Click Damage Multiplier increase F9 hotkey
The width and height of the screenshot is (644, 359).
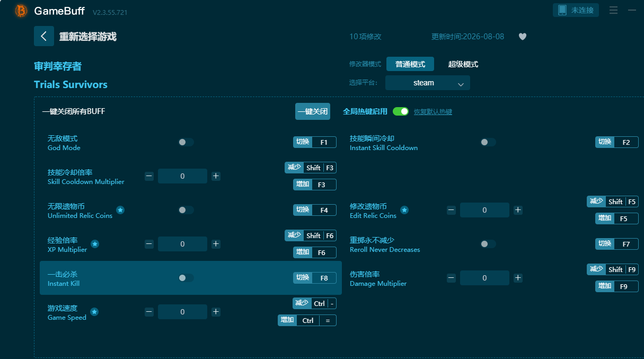tap(617, 286)
